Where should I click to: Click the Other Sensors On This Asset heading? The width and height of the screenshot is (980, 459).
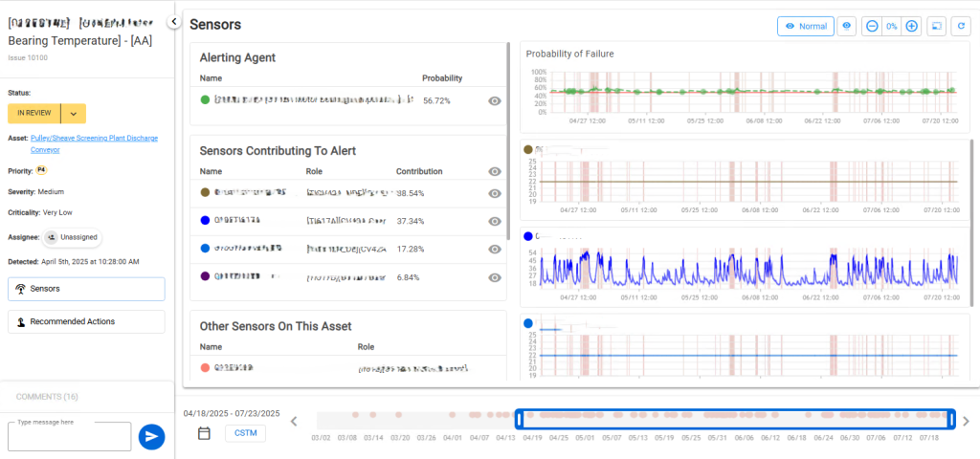276,326
